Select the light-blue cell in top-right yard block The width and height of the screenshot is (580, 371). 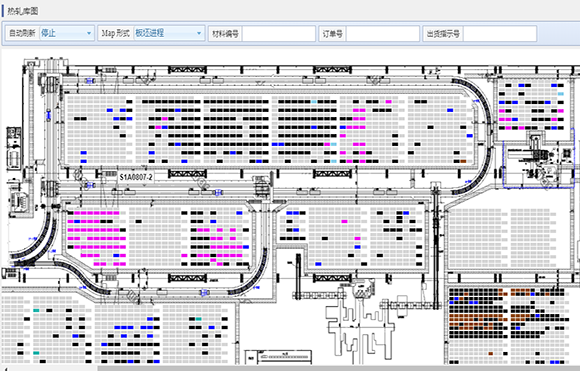(561, 94)
